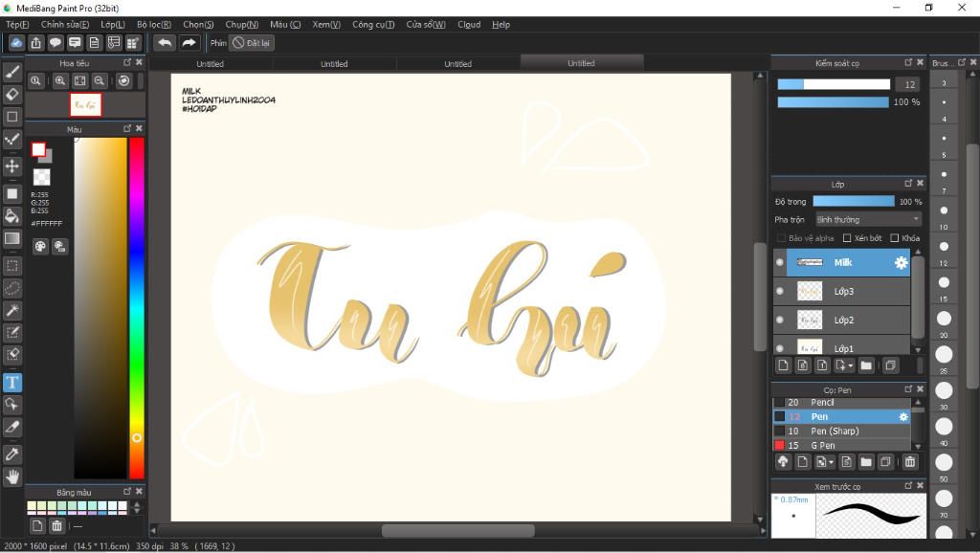The image size is (980, 553).
Task: Select the Gradient tool
Action: point(11,238)
